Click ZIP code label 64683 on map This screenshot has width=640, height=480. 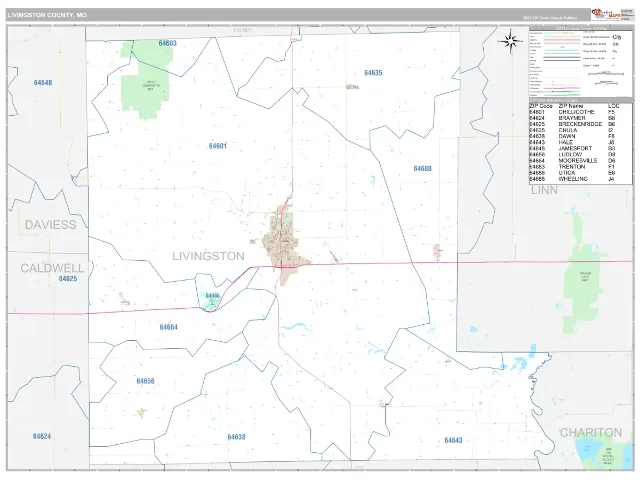click(167, 43)
